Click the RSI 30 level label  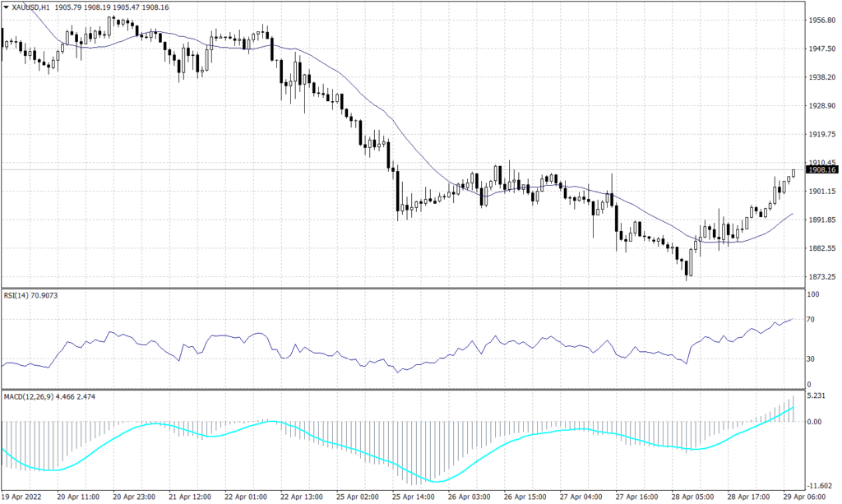(x=812, y=359)
